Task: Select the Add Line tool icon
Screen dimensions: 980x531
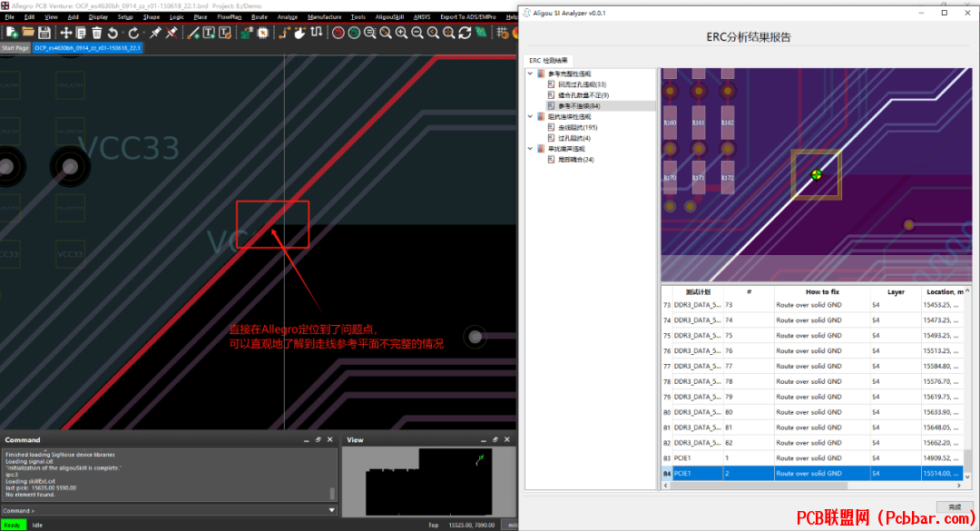Action: pos(193,33)
